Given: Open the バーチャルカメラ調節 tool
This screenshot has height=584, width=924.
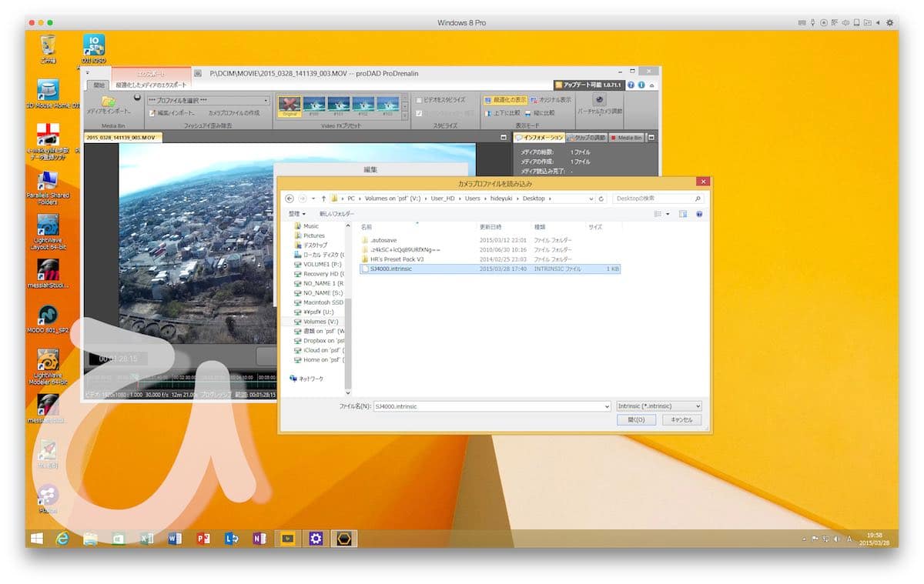Looking at the screenshot, I should pos(600,101).
